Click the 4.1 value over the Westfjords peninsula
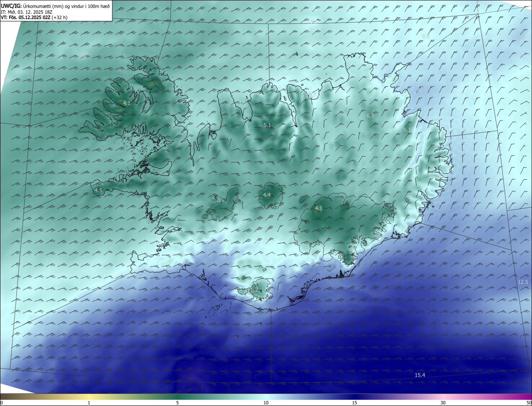 (x=127, y=103)
